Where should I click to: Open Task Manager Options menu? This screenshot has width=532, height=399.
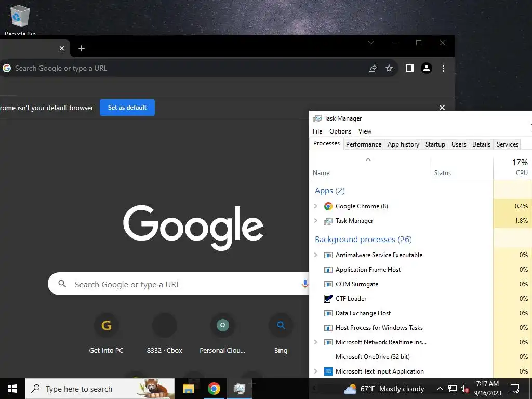pos(340,131)
